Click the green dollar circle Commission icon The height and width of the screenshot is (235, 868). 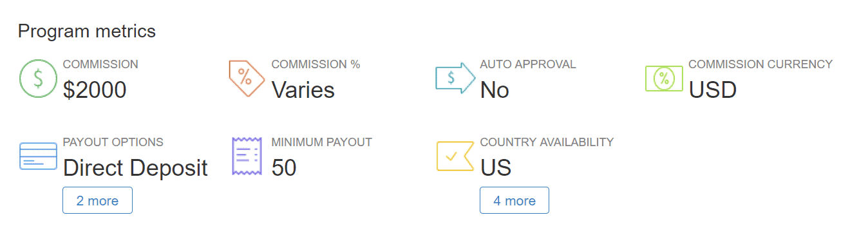point(39,78)
